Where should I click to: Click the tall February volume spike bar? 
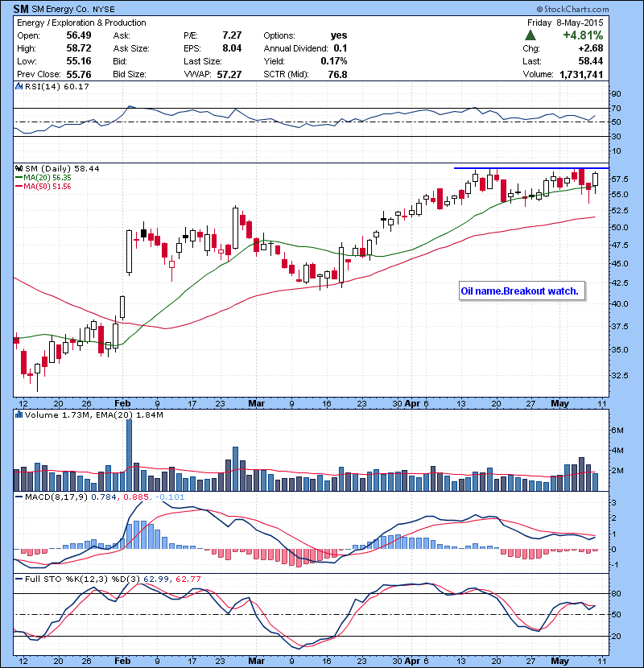tap(129, 455)
